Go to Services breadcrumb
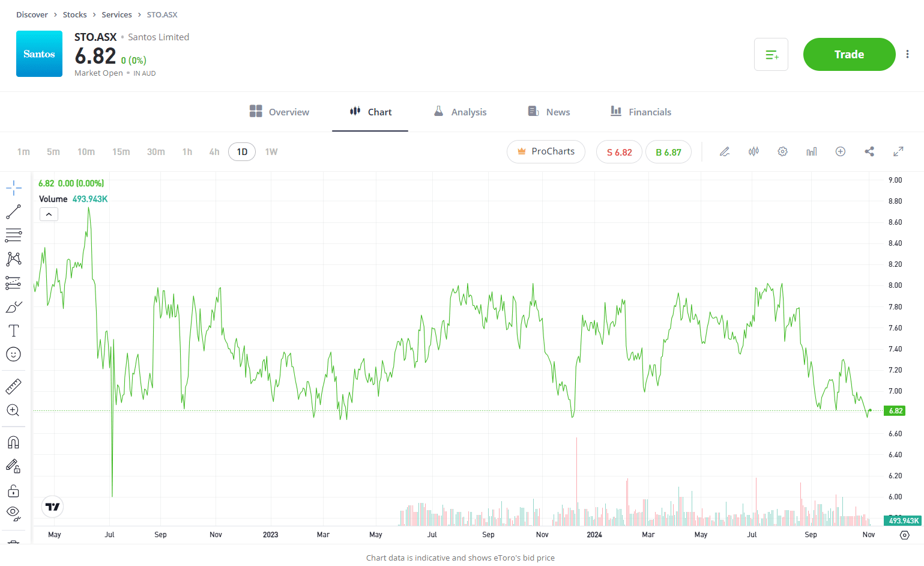Viewport: 924px width, 566px height. click(116, 14)
